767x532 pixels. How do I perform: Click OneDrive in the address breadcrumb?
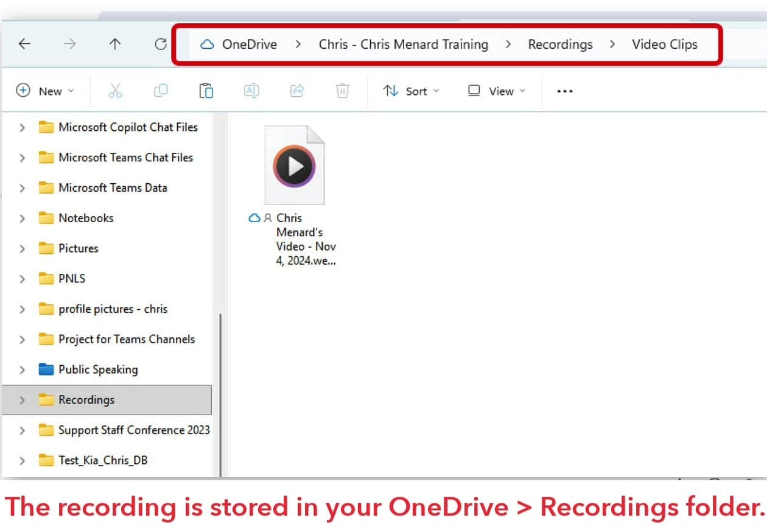[250, 44]
